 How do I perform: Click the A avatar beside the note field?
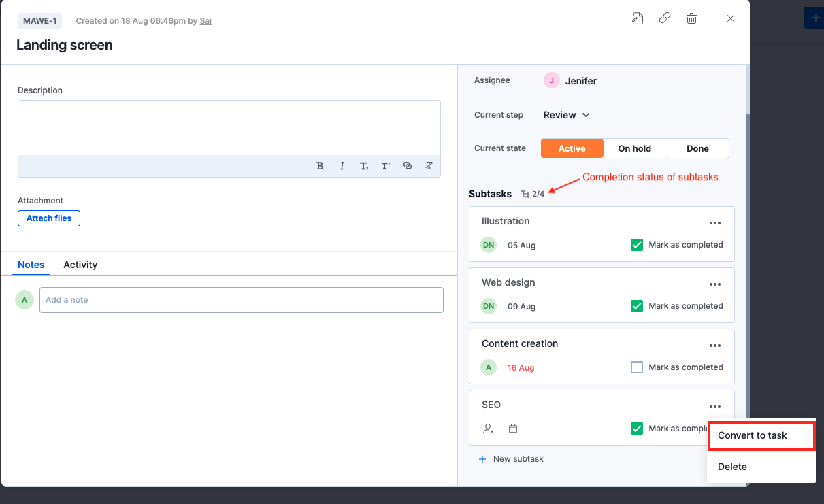click(24, 300)
